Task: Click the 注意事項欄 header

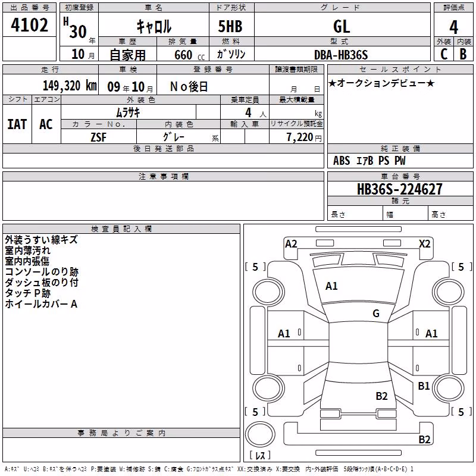Action: tap(163, 176)
